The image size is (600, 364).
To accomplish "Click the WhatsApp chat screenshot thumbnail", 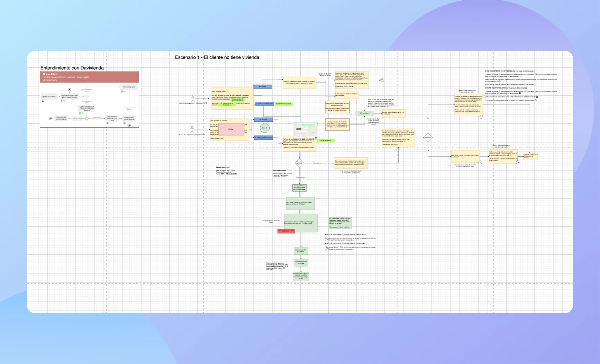I will 305,130.
